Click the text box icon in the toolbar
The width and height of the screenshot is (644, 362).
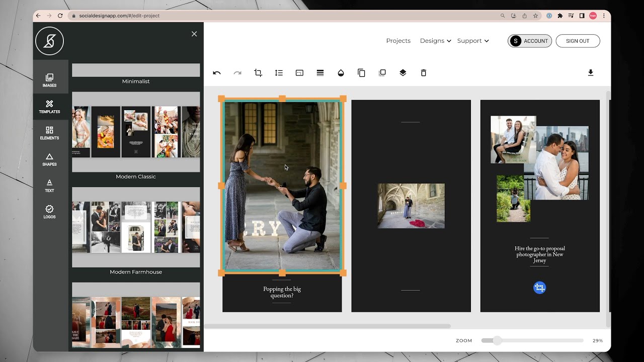tap(299, 73)
